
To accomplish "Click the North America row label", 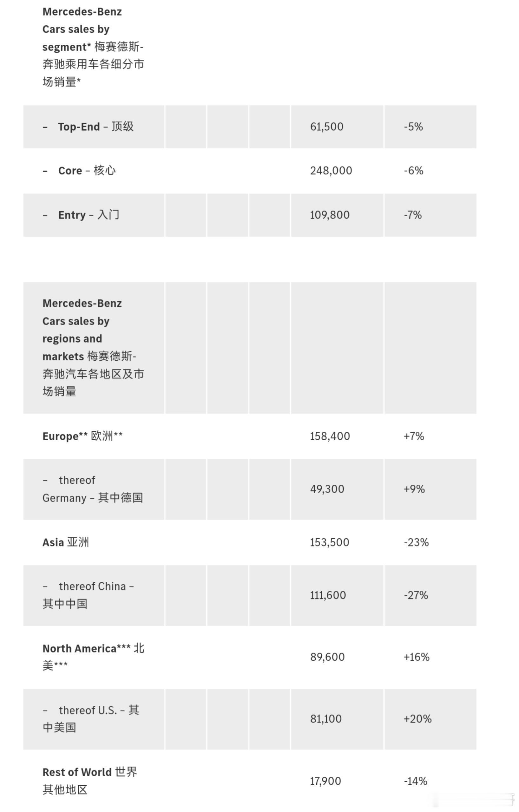I will click(93, 657).
